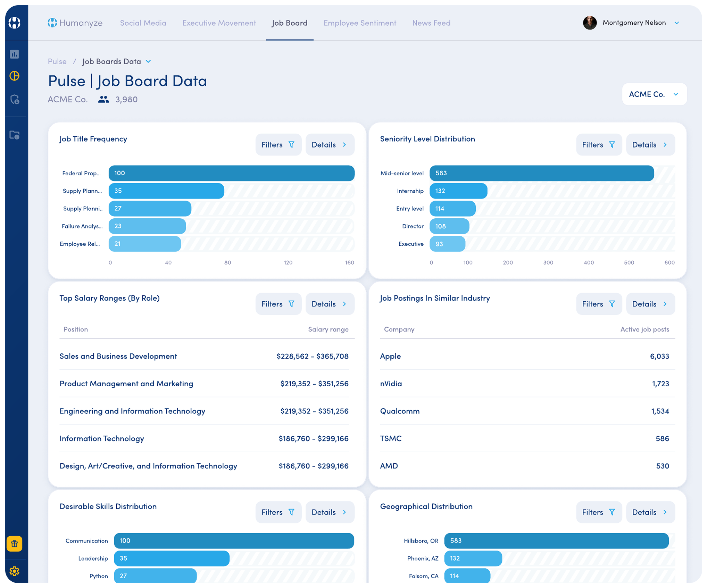Click the Company column header
This screenshot has height=588, width=707.
pos(399,329)
